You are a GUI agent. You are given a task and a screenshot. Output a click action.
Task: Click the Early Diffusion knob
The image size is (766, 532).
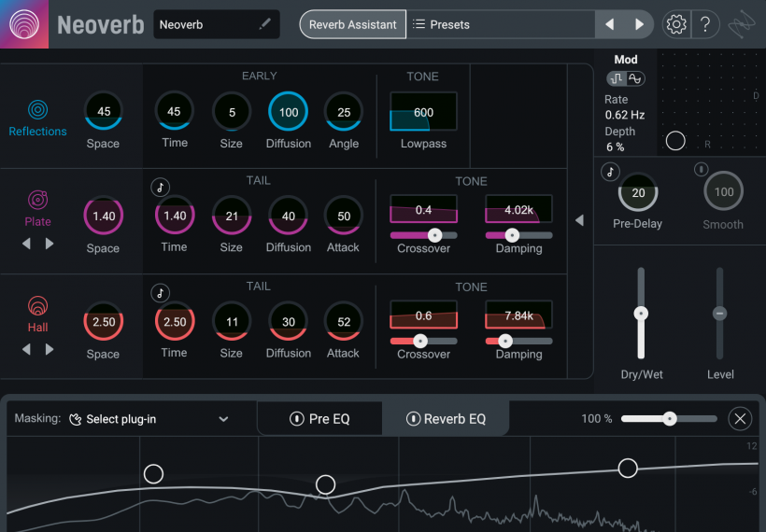[289, 112]
